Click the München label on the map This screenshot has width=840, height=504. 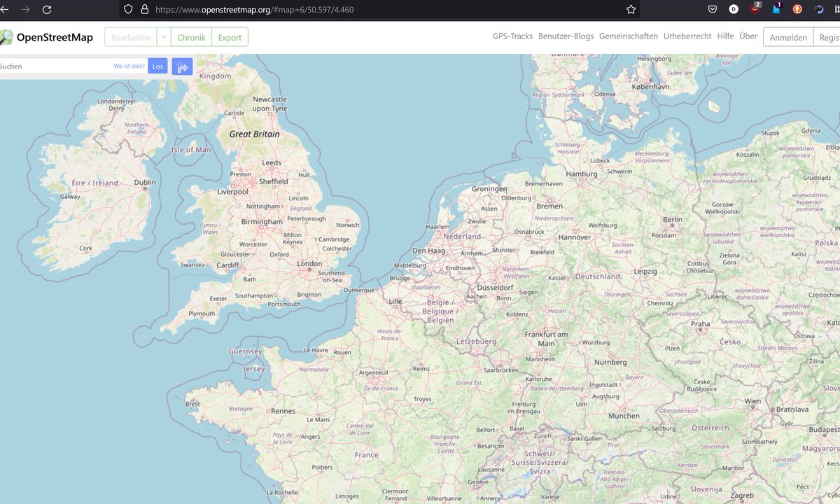point(623,416)
